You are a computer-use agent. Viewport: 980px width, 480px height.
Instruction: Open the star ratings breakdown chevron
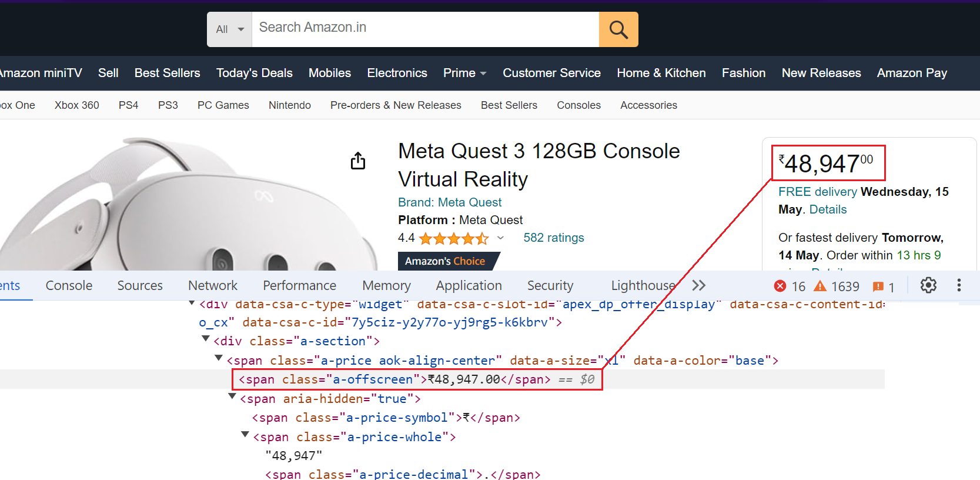(x=500, y=238)
